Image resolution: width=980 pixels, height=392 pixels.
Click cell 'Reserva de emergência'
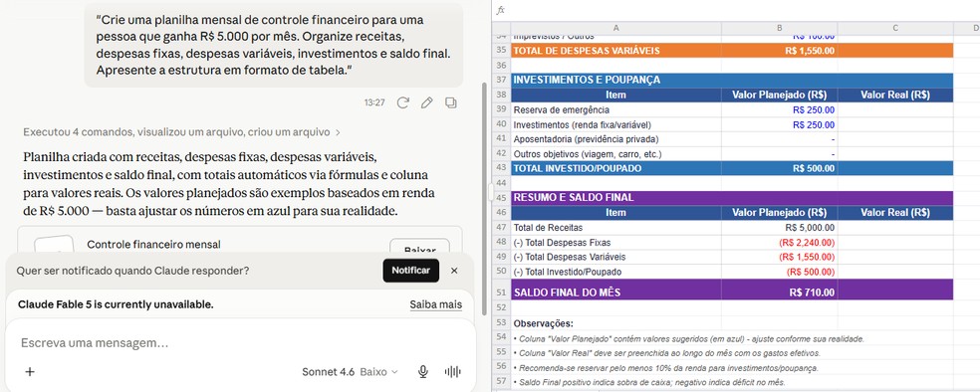616,109
